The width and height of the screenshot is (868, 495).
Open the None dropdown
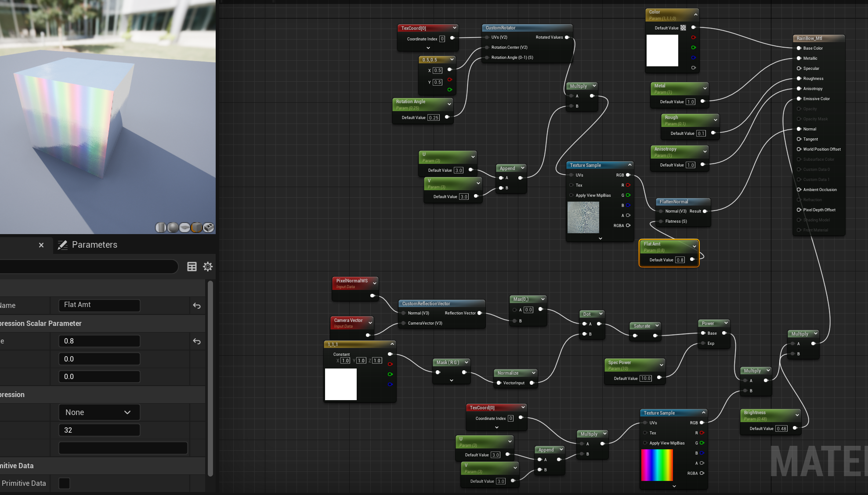pos(99,412)
